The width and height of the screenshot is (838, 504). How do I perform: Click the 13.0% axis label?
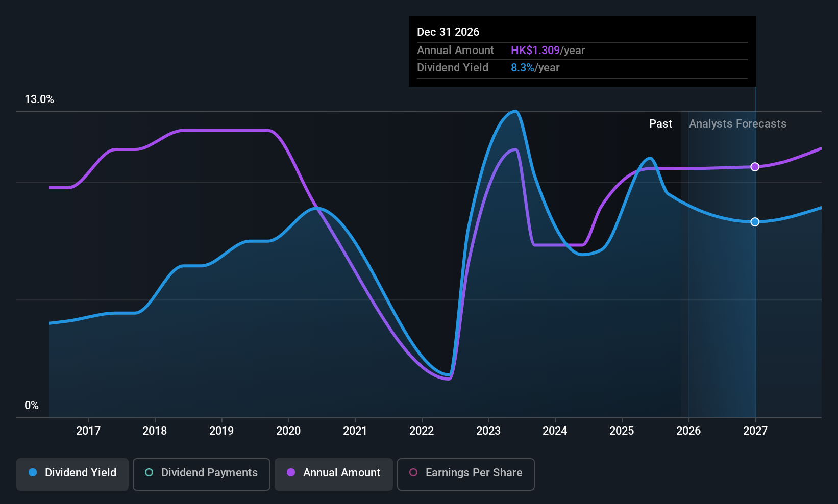[x=39, y=99]
